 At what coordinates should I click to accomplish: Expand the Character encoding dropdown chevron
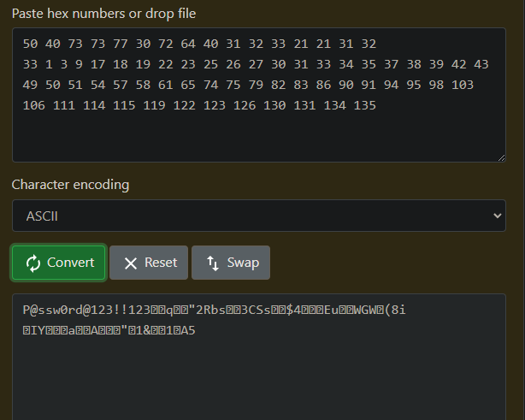[498, 216]
